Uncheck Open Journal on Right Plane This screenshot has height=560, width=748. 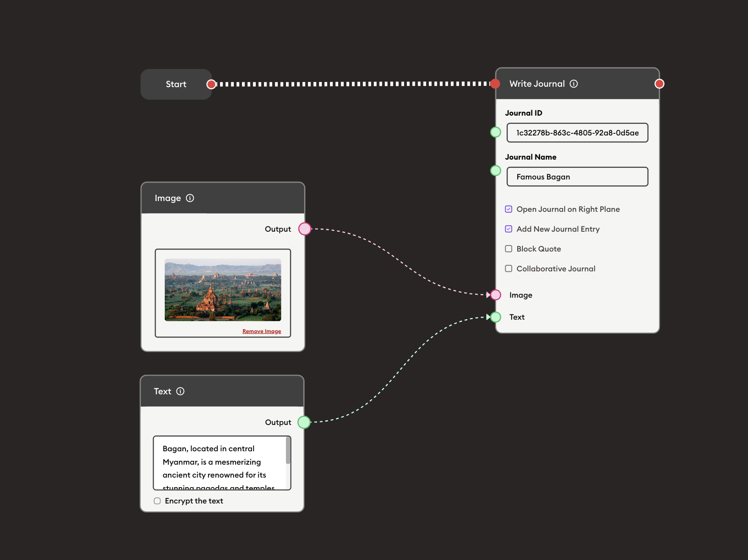[x=509, y=209]
